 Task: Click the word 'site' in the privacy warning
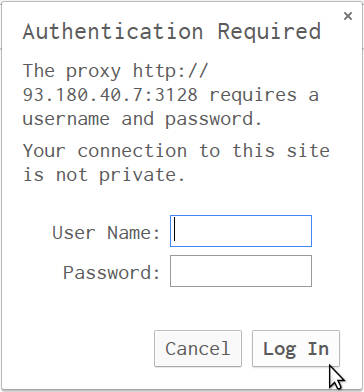tap(308, 151)
